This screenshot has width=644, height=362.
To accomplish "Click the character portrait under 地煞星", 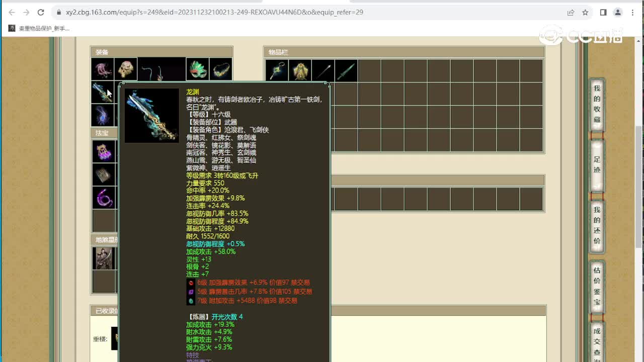I will 104,258.
